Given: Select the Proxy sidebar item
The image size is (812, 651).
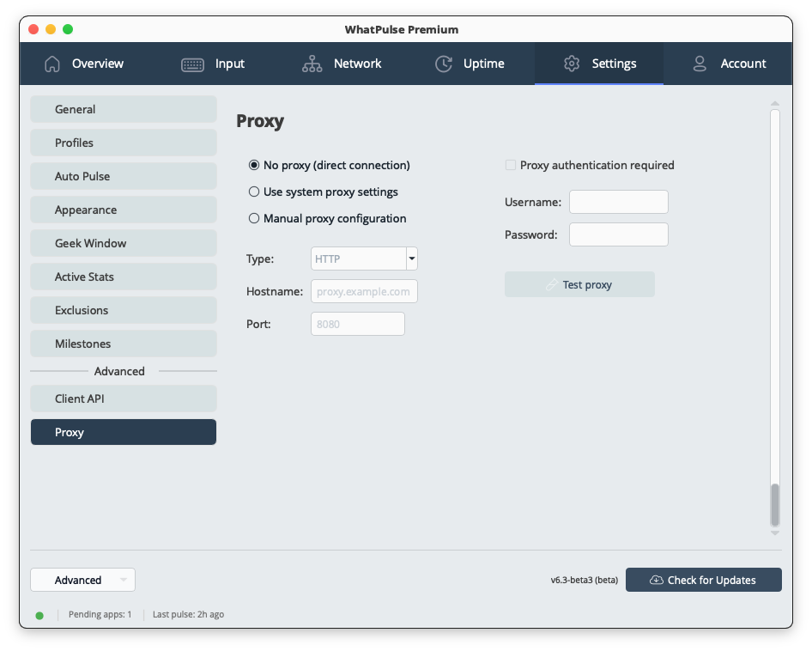Looking at the screenshot, I should tap(124, 432).
